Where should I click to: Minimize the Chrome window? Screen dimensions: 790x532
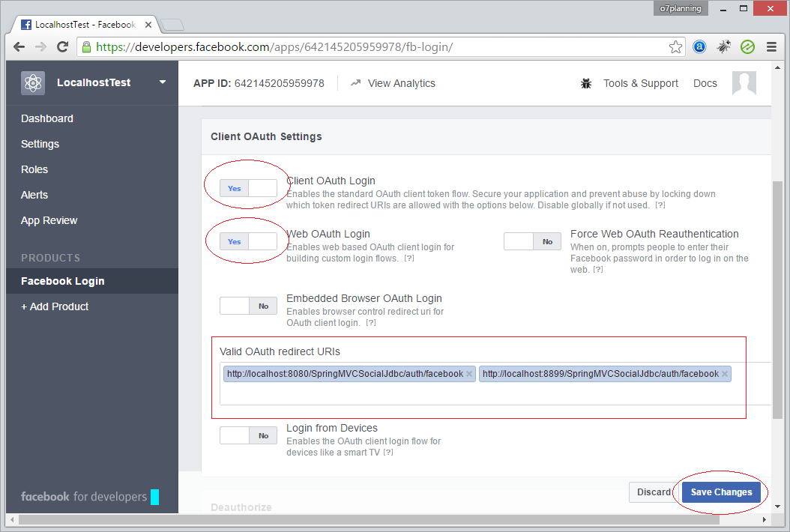[x=723, y=8]
